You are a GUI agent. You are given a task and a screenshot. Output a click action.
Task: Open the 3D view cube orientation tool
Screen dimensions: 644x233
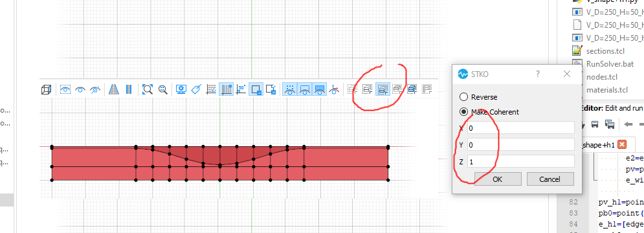pyautogui.click(x=47, y=89)
